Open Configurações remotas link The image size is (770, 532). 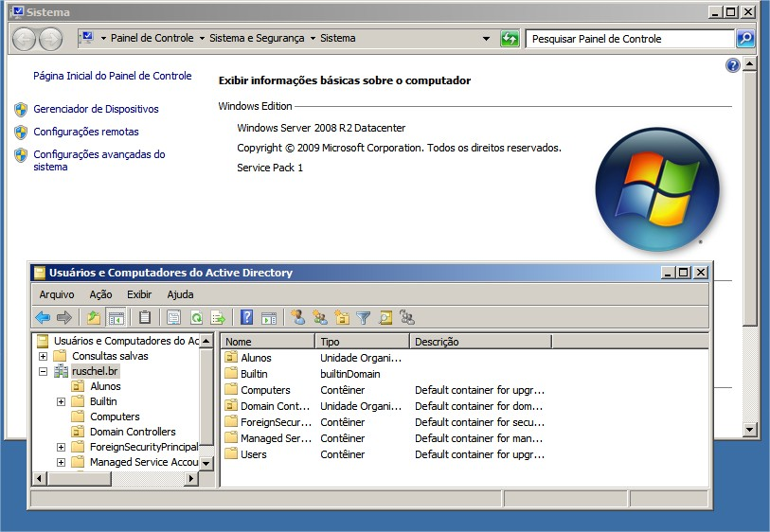coord(86,132)
